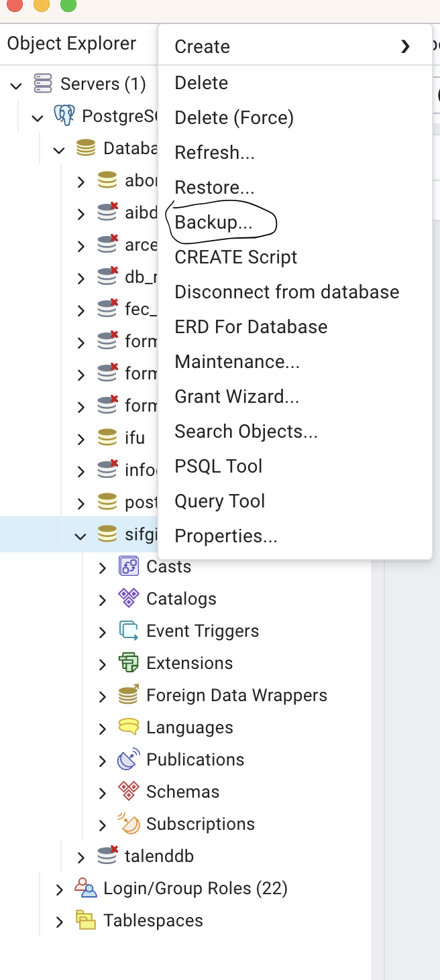Expand the Tablespaces node

click(x=60, y=921)
